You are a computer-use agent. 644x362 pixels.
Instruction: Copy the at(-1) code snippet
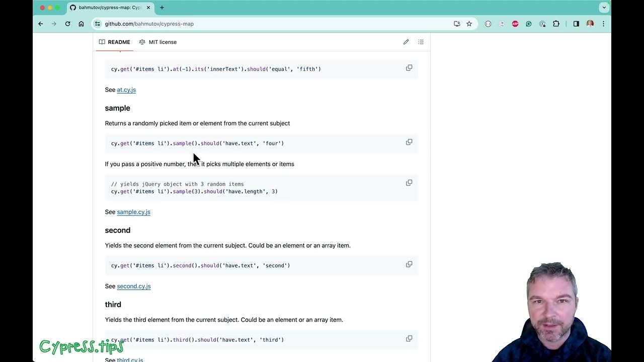409,68
